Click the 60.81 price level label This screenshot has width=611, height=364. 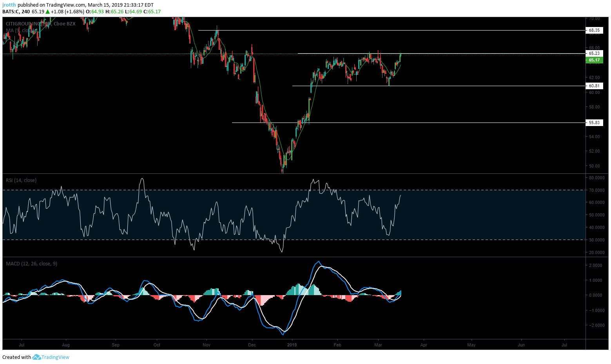pyautogui.click(x=594, y=86)
